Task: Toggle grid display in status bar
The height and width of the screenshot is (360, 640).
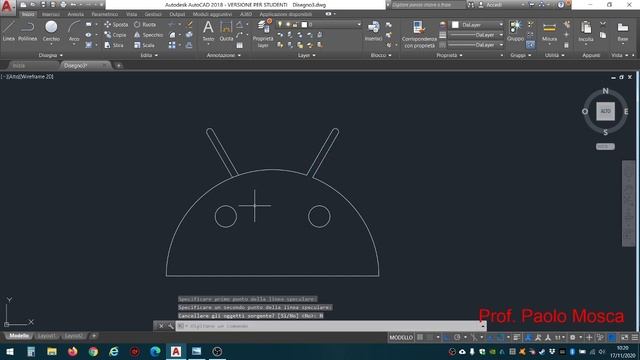Action: click(420, 338)
